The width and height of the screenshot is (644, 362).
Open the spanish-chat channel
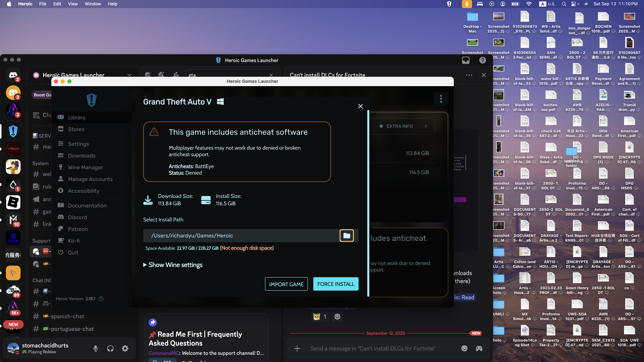59,316
